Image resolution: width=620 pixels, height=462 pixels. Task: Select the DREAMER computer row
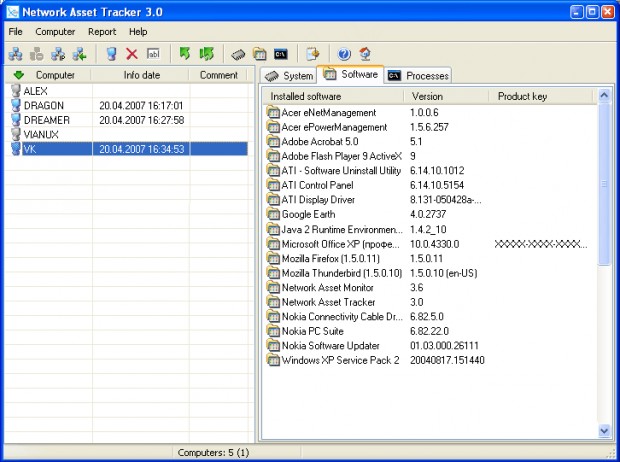pyautogui.click(x=127, y=120)
